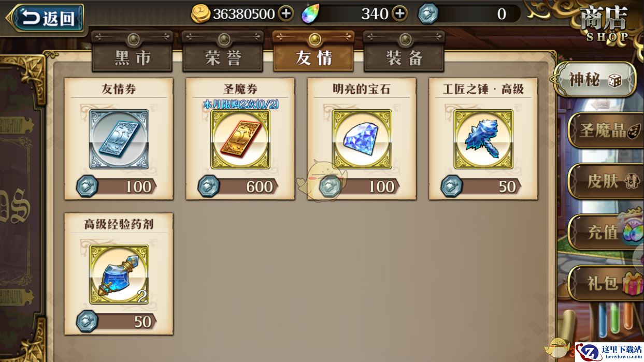Open the 圣魔晶 side category
Image resolution: width=644 pixels, height=362 pixels.
pyautogui.click(x=605, y=130)
